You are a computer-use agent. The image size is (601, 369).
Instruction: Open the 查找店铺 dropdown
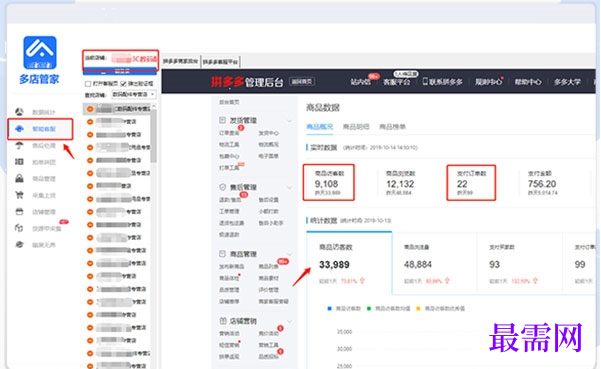tap(133, 94)
